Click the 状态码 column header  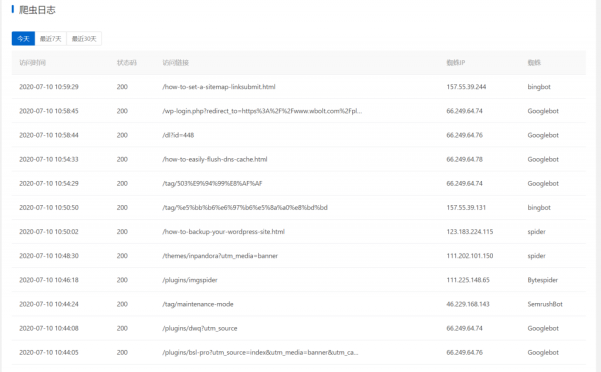[126, 62]
